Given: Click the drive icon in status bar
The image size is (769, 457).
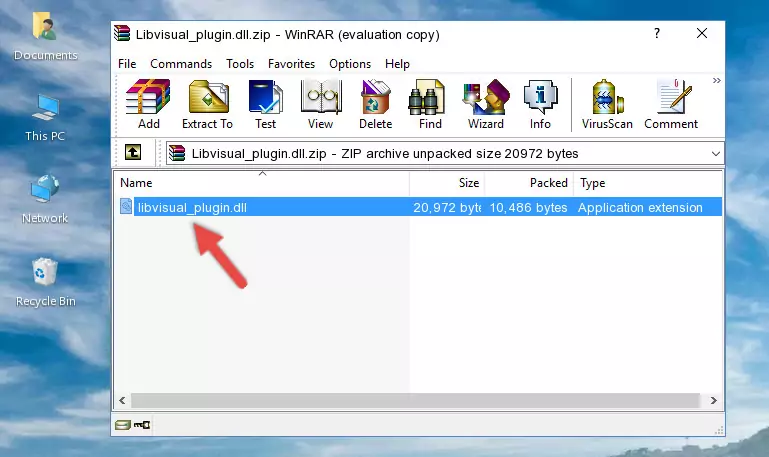Looking at the screenshot, I should tap(123, 425).
